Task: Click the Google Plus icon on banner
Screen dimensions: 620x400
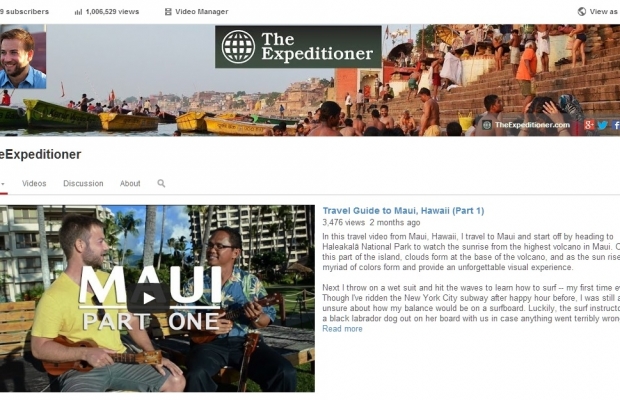Action: click(589, 125)
